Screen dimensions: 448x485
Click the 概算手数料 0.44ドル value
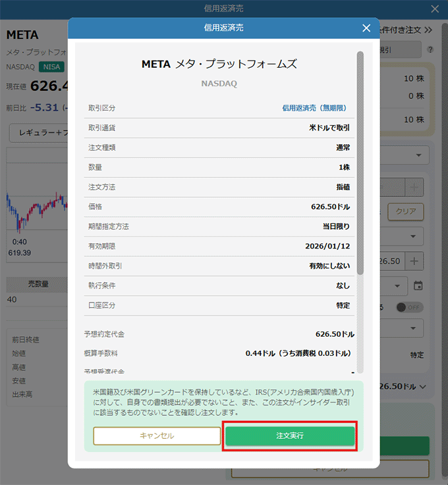pyautogui.click(x=298, y=353)
